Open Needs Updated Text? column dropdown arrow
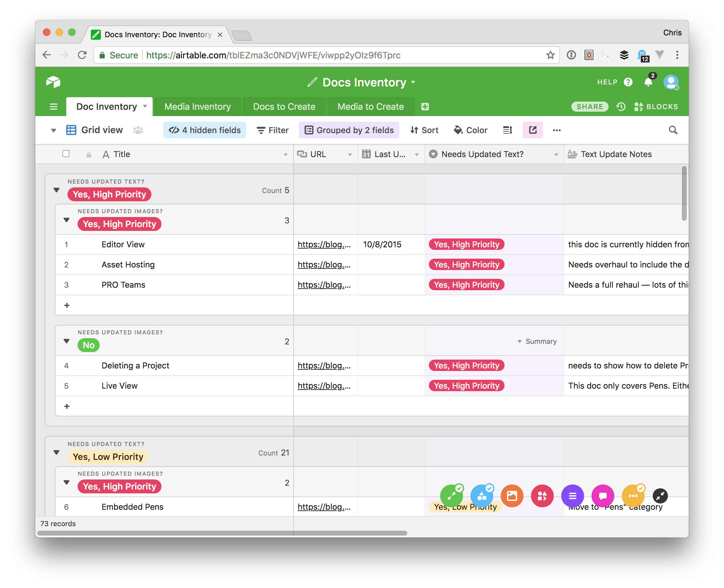The width and height of the screenshot is (724, 588). (556, 155)
